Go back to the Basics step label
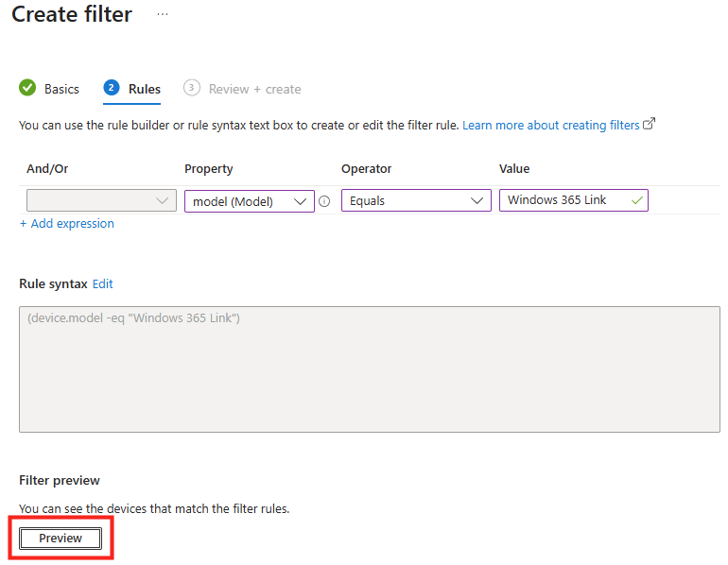Screen dimensions: 728x565 tap(61, 89)
